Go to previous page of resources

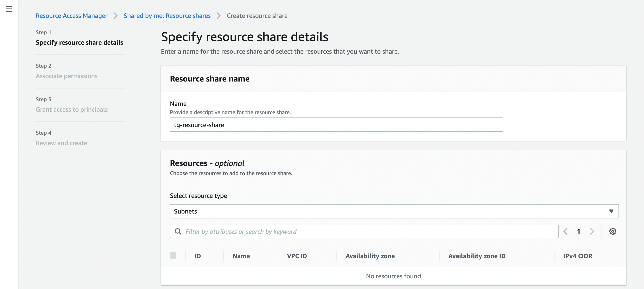566,231
